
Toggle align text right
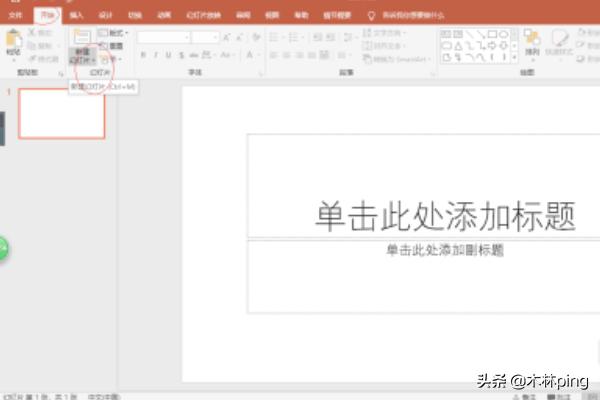[x=299, y=55]
